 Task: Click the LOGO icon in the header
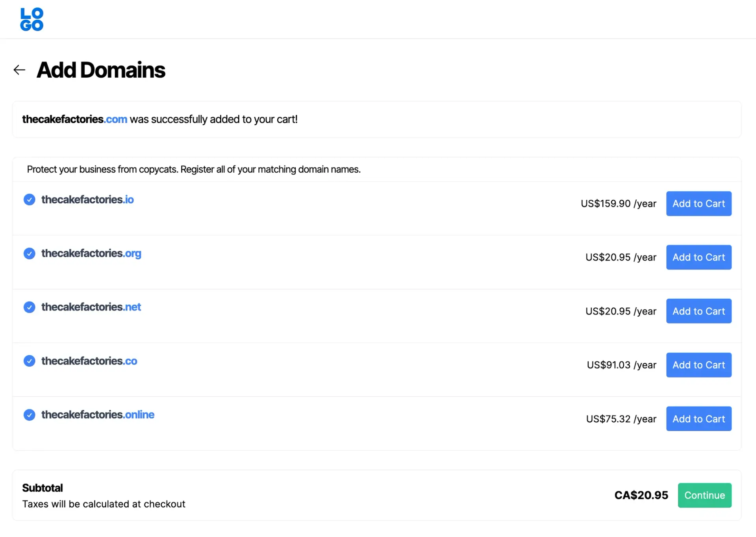coord(32,19)
